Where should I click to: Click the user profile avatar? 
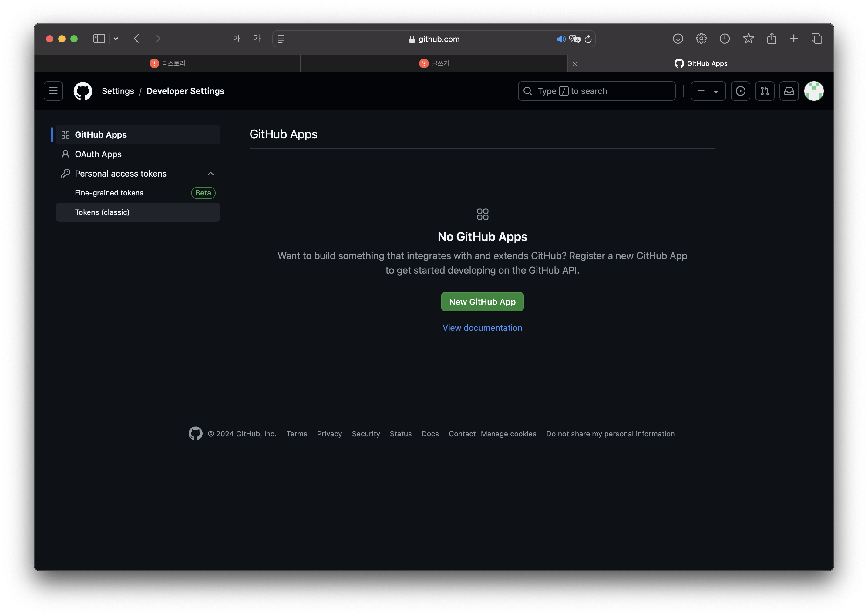813,91
